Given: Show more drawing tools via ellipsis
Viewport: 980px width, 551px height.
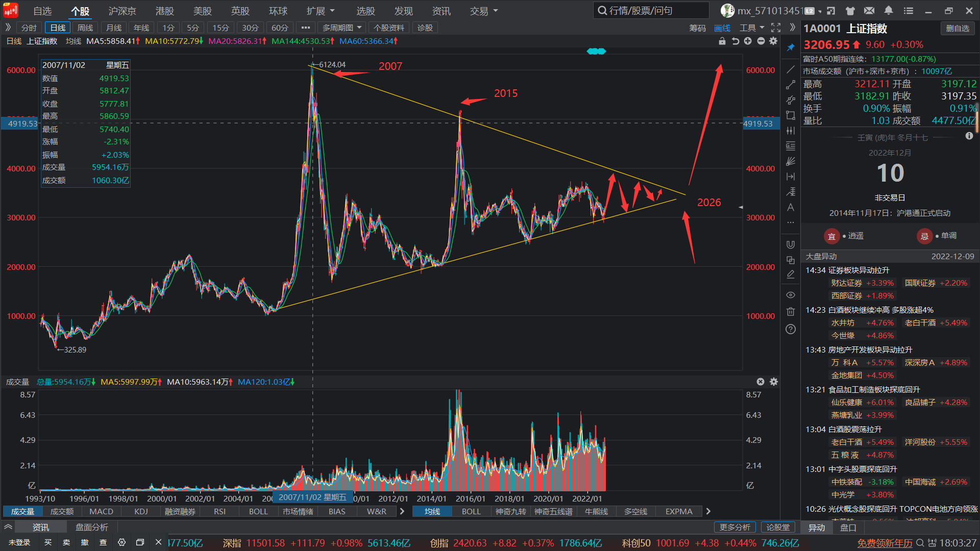Looking at the screenshot, I should (791, 222).
